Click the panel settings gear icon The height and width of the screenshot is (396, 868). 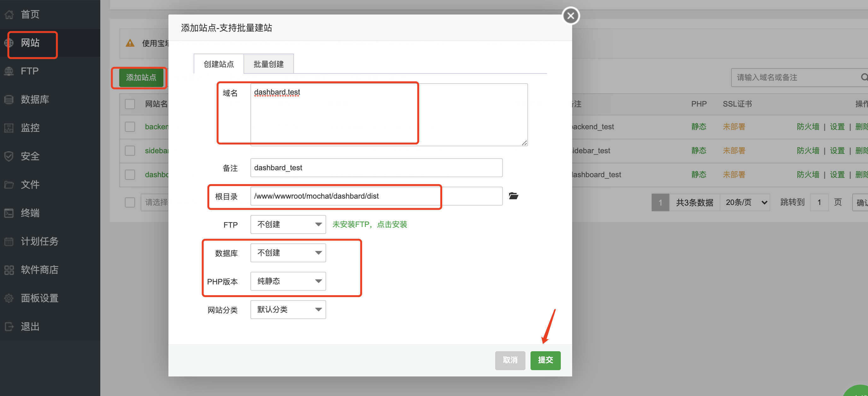pos(9,298)
